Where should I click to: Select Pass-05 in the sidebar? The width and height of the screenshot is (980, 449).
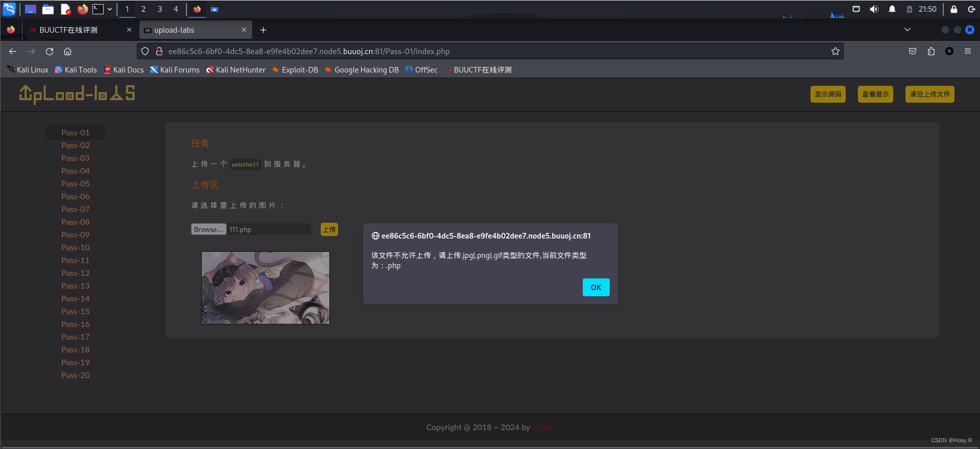(x=76, y=183)
